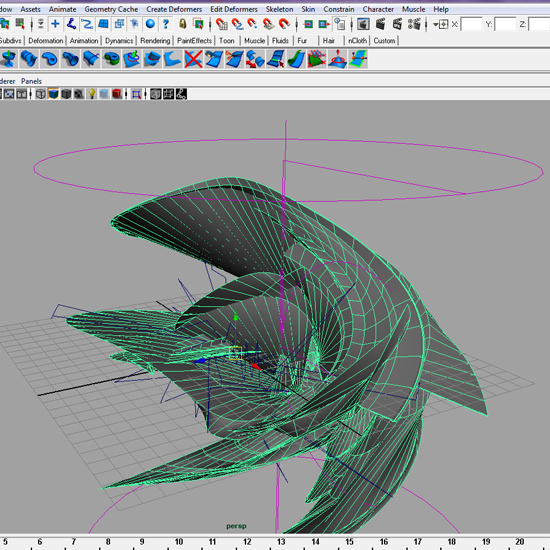The height and width of the screenshot is (550, 550).
Task: Toggle construction history icon
Action: [x=340, y=24]
